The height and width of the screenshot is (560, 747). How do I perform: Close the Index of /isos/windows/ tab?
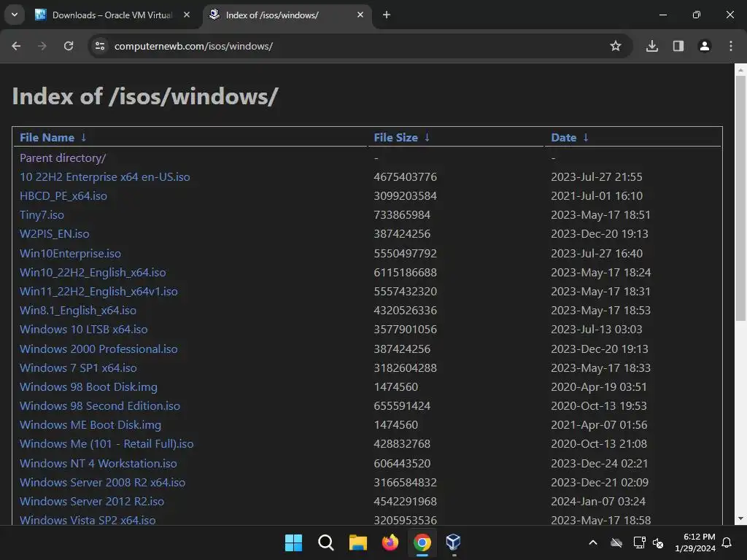tap(360, 15)
